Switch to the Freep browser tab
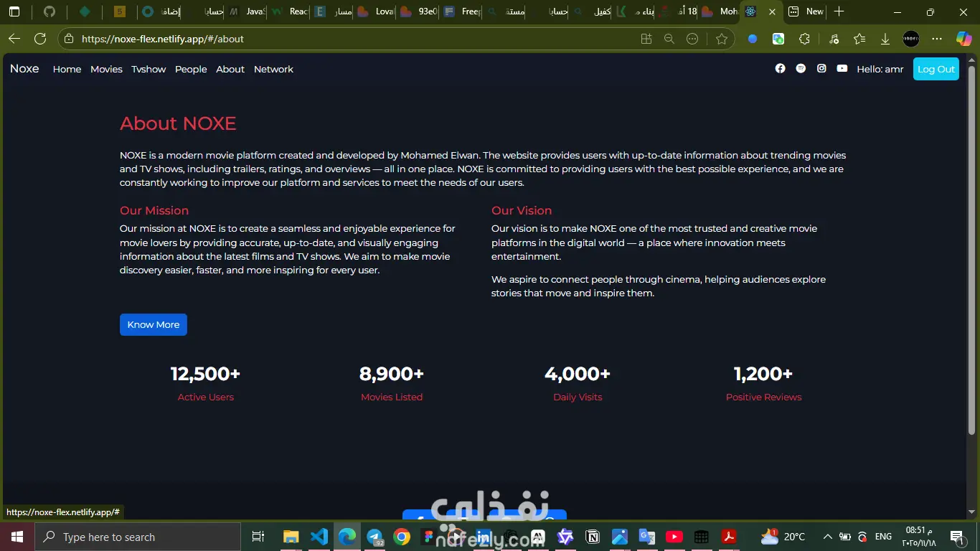980x551 pixels. pos(463,11)
